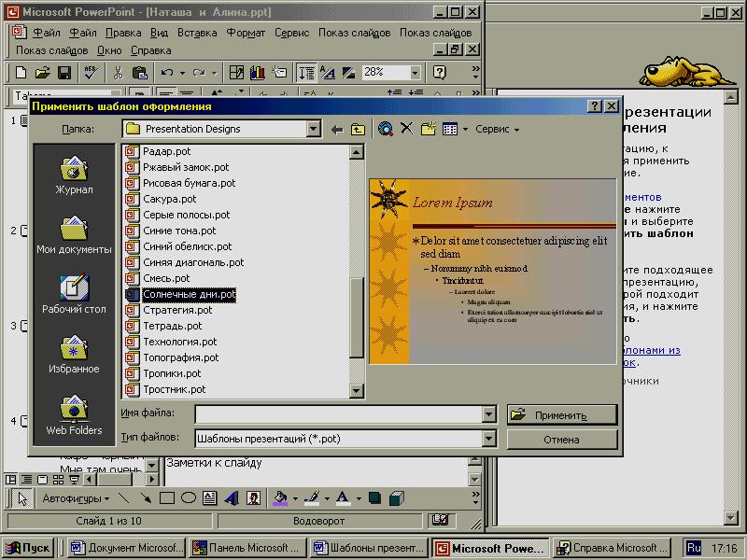Image resolution: width=747 pixels, height=560 pixels.
Task: Create a new folder in the dialog
Action: pyautogui.click(x=429, y=129)
